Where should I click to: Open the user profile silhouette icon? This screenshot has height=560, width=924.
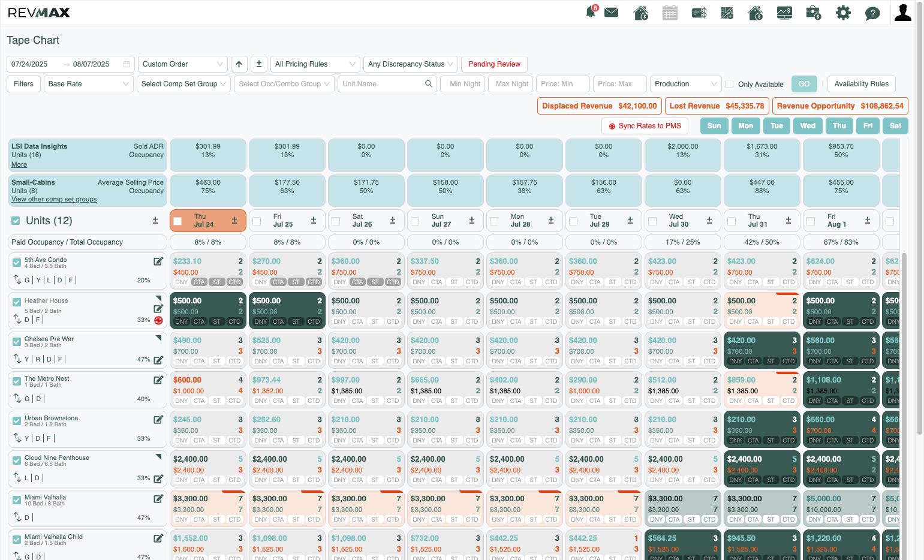coord(902,13)
